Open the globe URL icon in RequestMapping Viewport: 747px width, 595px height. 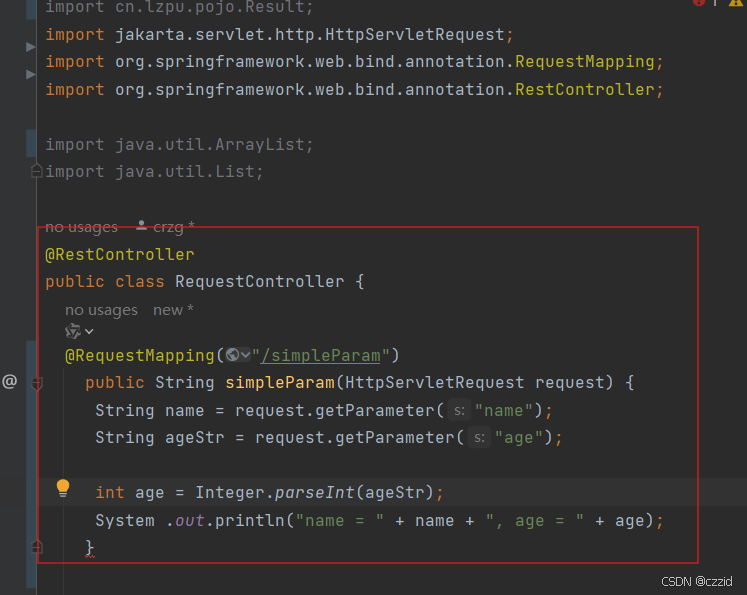click(232, 355)
